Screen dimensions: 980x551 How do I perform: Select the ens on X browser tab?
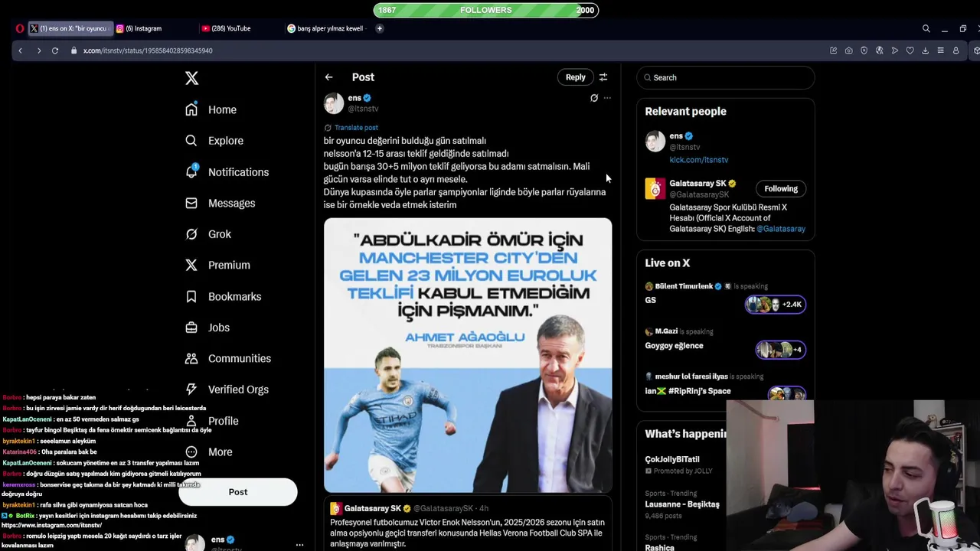point(70,28)
